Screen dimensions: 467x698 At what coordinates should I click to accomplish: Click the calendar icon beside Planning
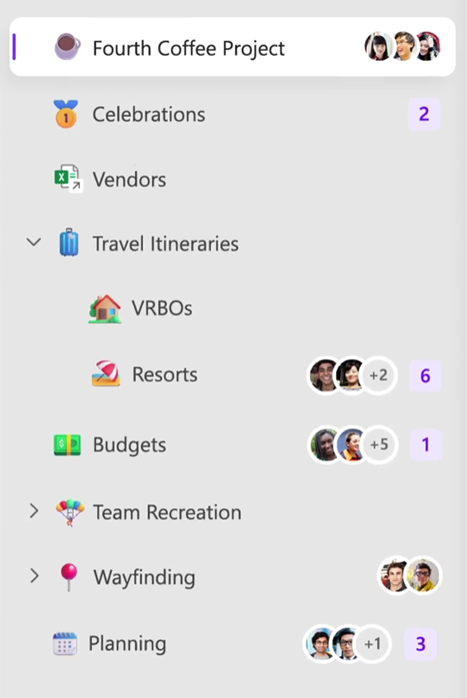(x=65, y=643)
